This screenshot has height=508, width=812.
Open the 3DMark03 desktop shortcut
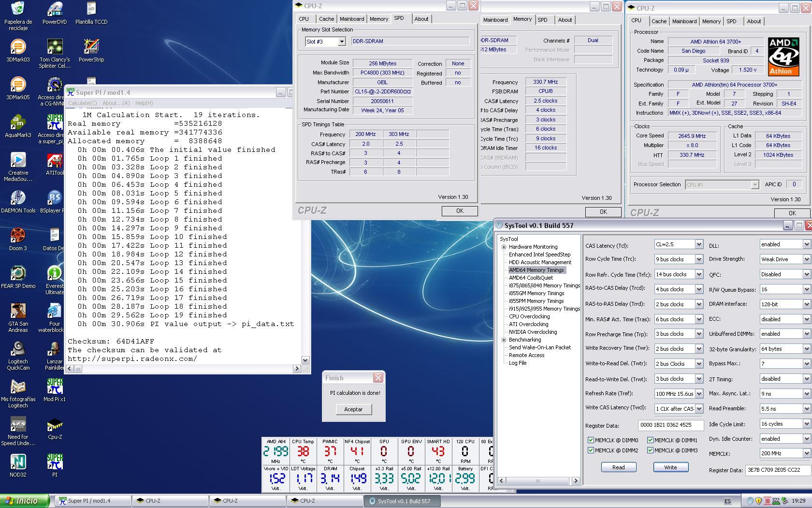[x=18, y=47]
